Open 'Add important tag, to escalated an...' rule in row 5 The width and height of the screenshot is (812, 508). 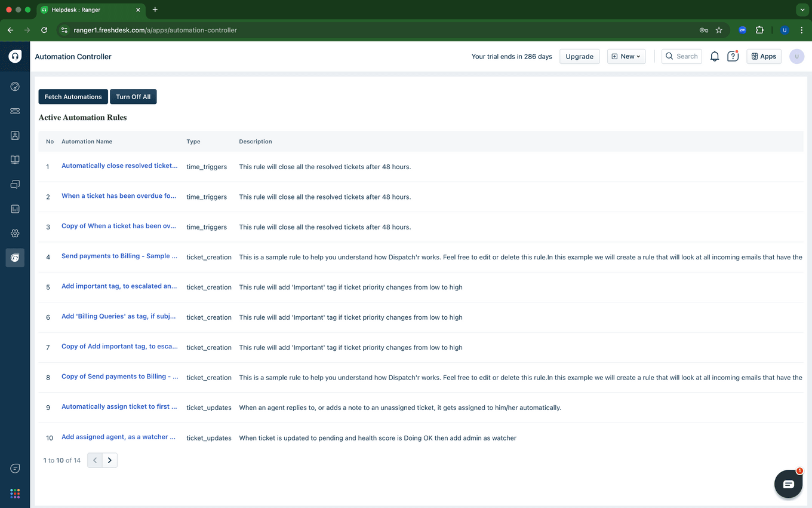[119, 286]
